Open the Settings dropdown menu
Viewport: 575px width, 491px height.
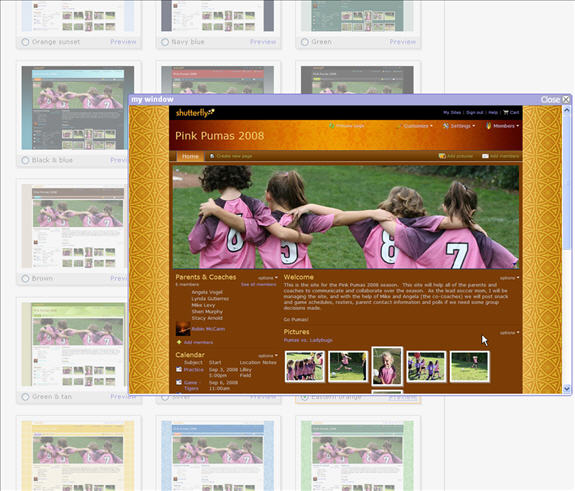click(459, 126)
